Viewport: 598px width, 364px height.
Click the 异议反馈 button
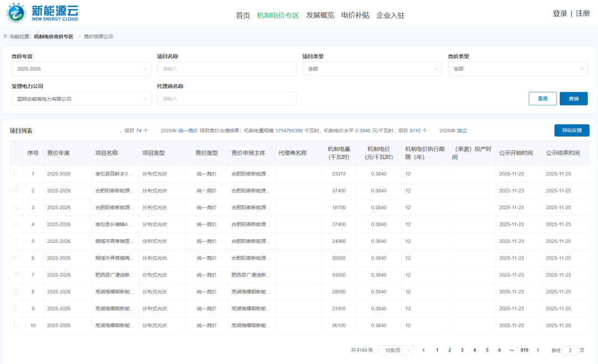(x=571, y=131)
